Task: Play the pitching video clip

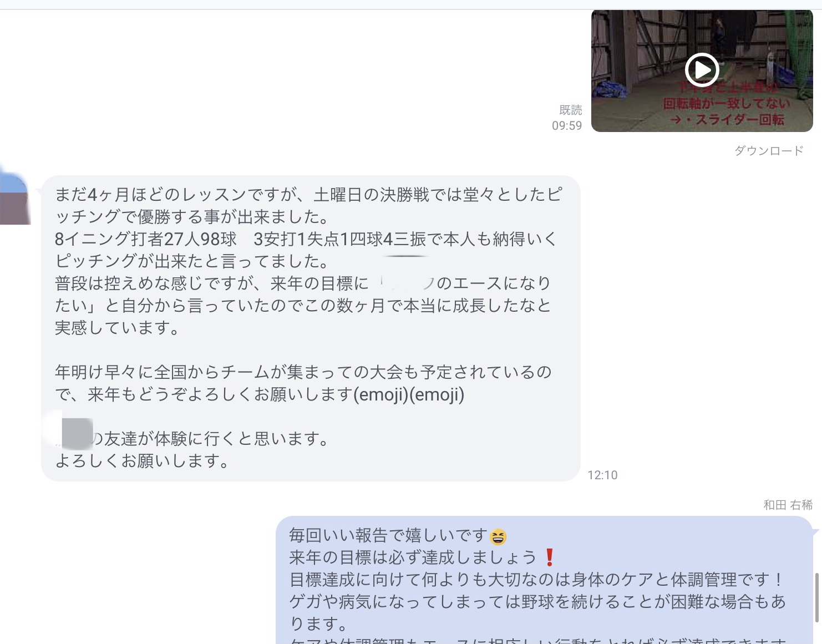Action: 702,70
